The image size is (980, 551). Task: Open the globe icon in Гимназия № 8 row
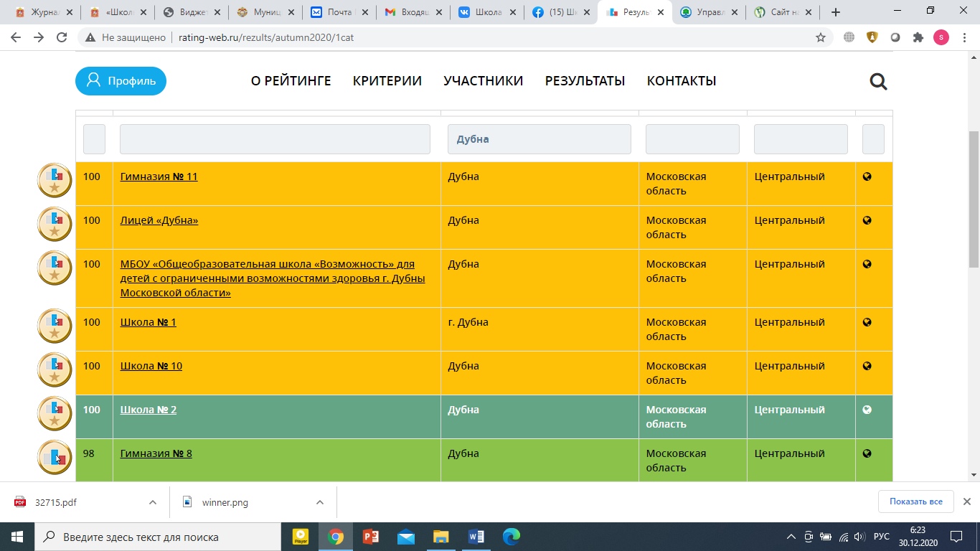(867, 453)
